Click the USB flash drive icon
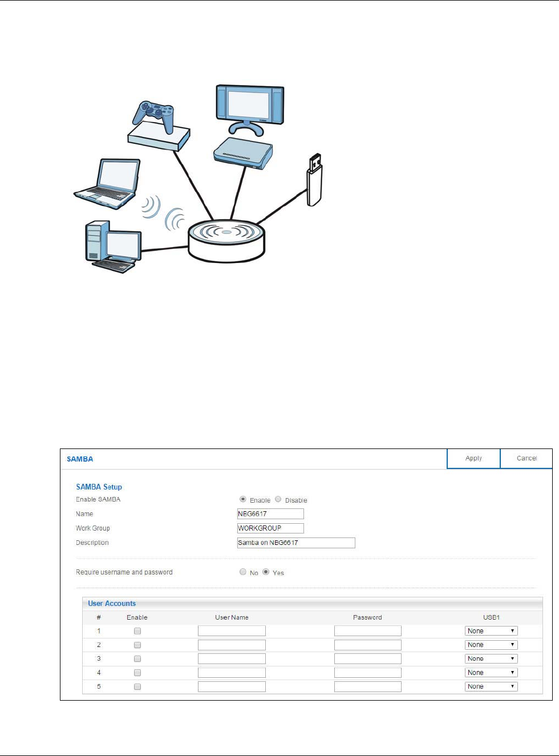Viewport: 559px width, 756px height. [315, 180]
